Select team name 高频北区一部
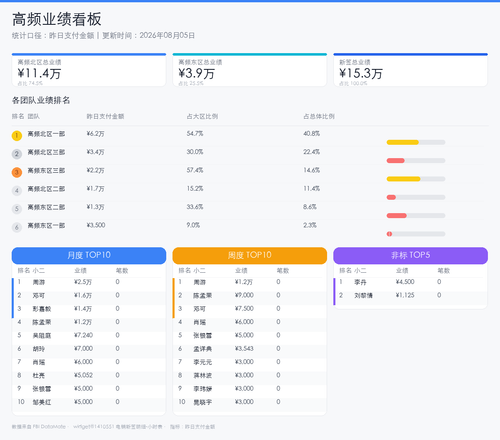This screenshot has width=500, height=440. click(46, 134)
